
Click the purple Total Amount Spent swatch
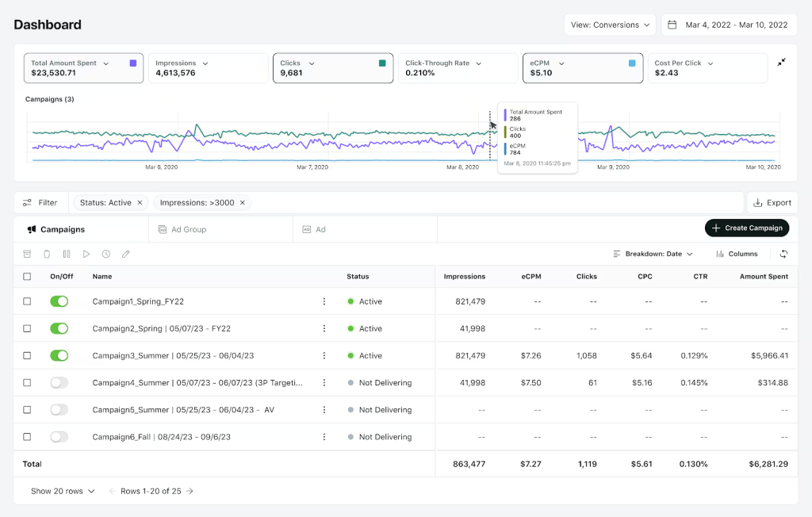[x=132, y=63]
